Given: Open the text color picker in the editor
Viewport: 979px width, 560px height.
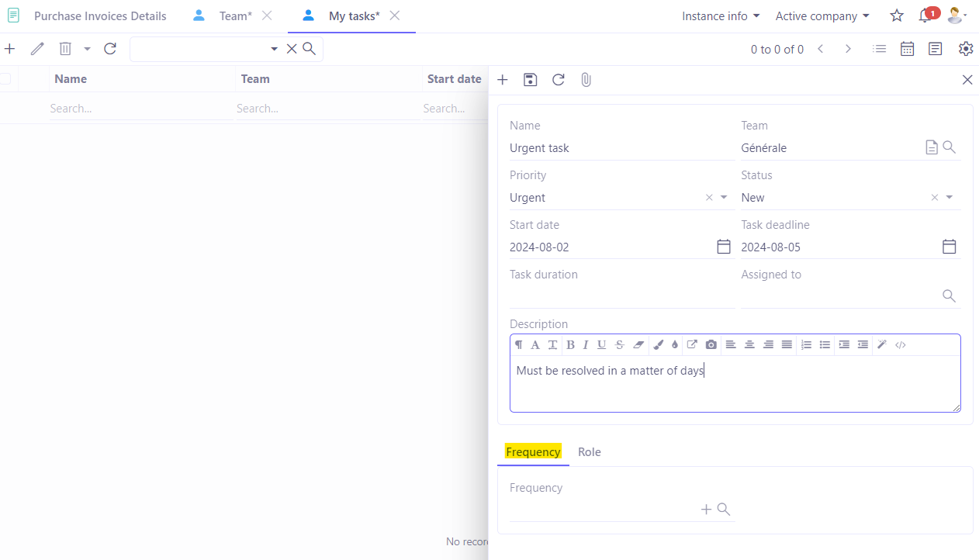Looking at the screenshot, I should (658, 344).
